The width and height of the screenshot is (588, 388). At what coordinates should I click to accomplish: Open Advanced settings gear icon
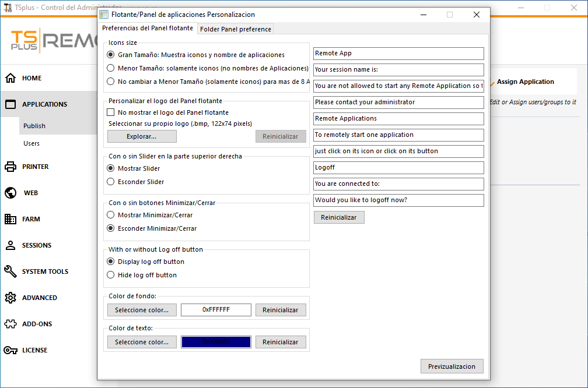[x=10, y=298]
